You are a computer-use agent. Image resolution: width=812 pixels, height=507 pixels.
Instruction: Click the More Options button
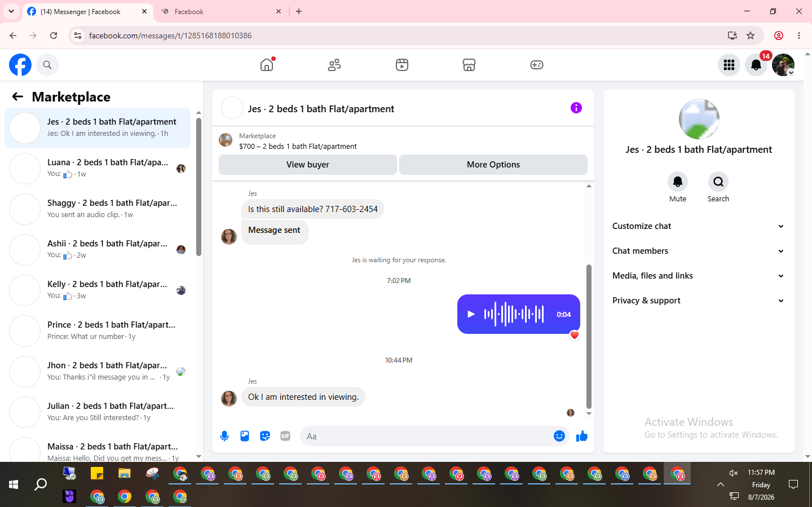(x=493, y=165)
